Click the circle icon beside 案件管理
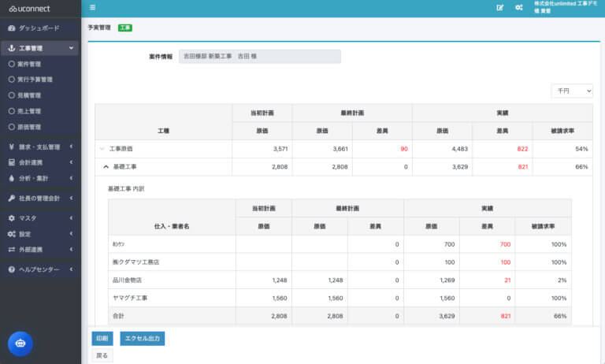605x364 pixels. (x=12, y=64)
